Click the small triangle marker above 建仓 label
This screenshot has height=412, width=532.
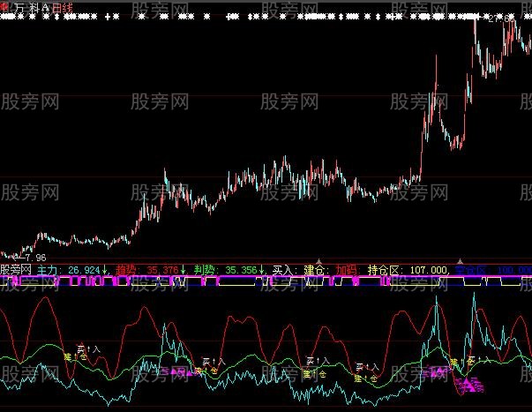(318, 261)
